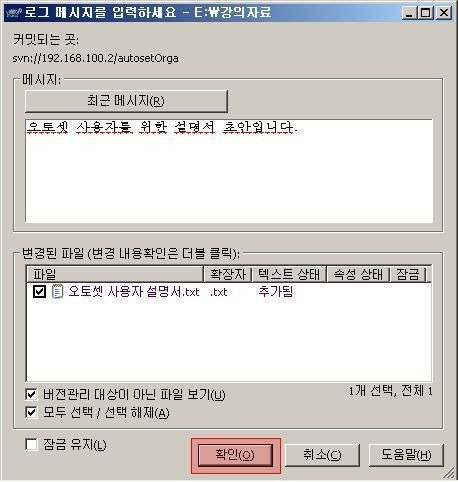Click the 잠금 column header
This screenshot has width=458, height=482.
(408, 274)
